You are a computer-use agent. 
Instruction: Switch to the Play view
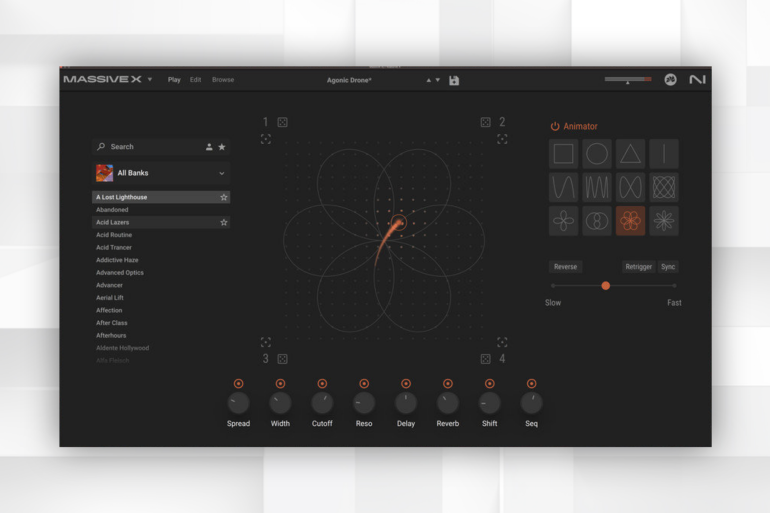(x=174, y=80)
